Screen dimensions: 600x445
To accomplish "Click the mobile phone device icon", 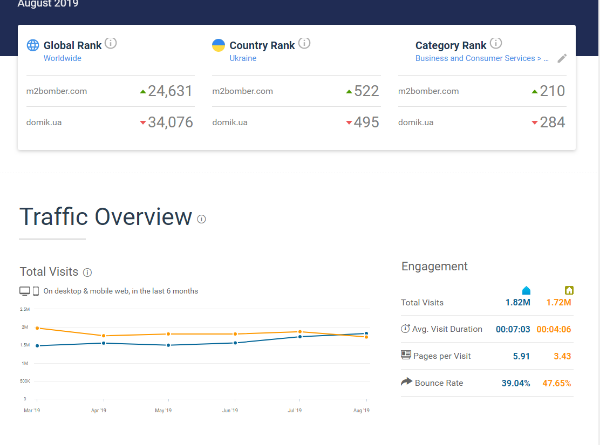I will pos(36,291).
